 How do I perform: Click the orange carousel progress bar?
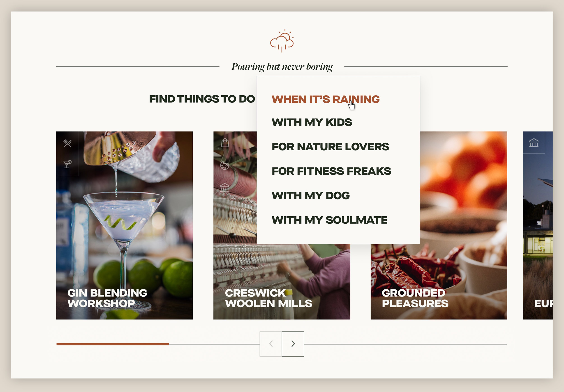pyautogui.click(x=113, y=344)
